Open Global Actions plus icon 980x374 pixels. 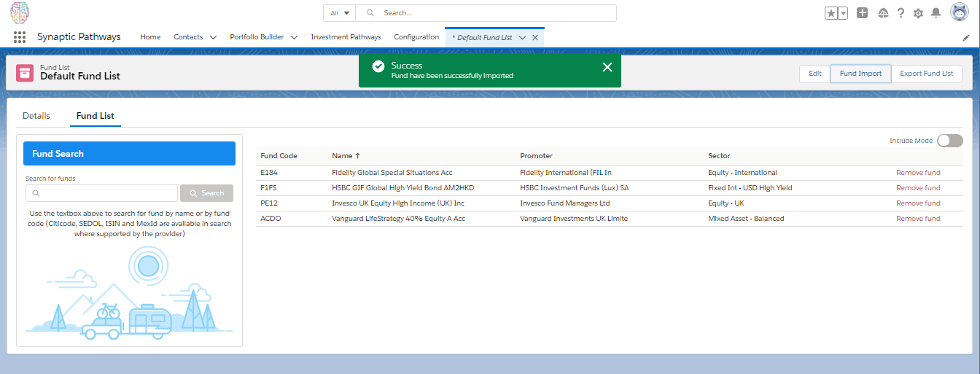(x=862, y=13)
